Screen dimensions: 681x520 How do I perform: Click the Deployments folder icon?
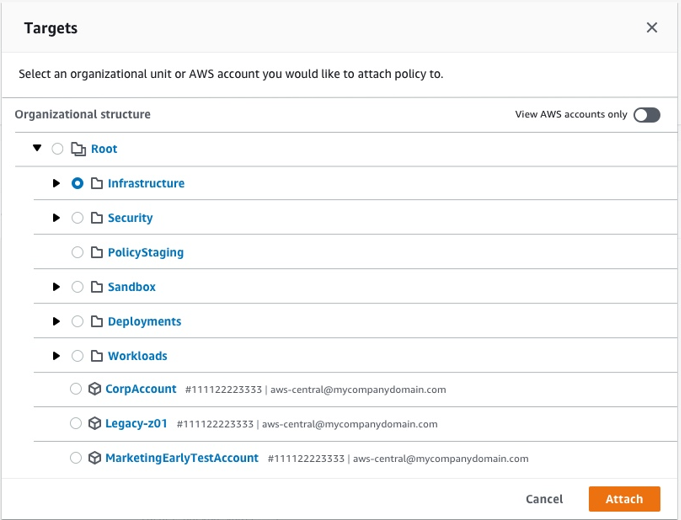pos(97,321)
